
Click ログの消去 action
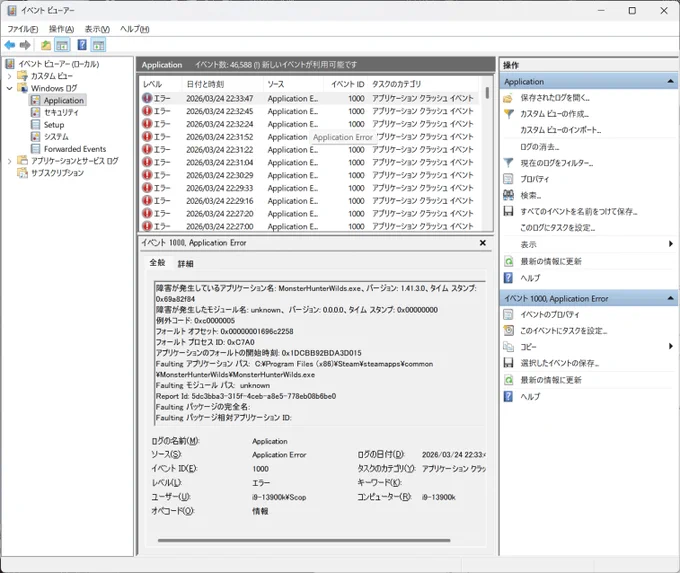[539, 147]
